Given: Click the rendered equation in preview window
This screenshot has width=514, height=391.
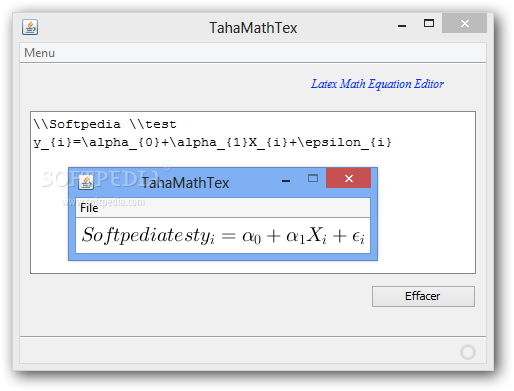Looking at the screenshot, I should click(x=223, y=235).
